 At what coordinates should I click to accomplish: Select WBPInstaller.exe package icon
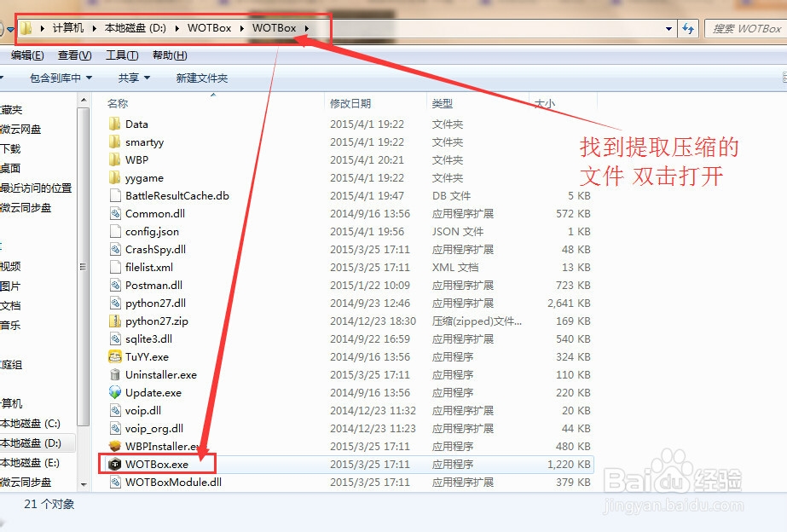point(115,446)
